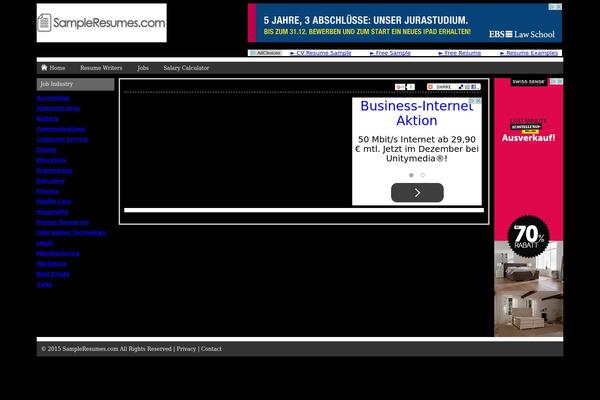Open the Hospitality industry link
The width and height of the screenshot is (600, 400).
click(52, 212)
